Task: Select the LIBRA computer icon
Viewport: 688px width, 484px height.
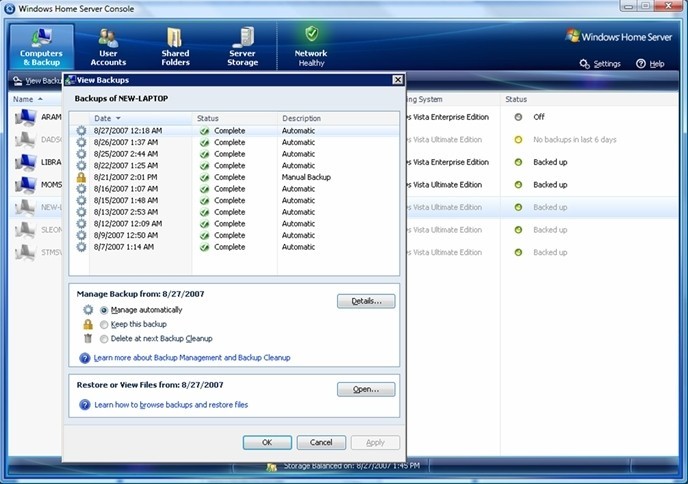Action: tap(25, 162)
